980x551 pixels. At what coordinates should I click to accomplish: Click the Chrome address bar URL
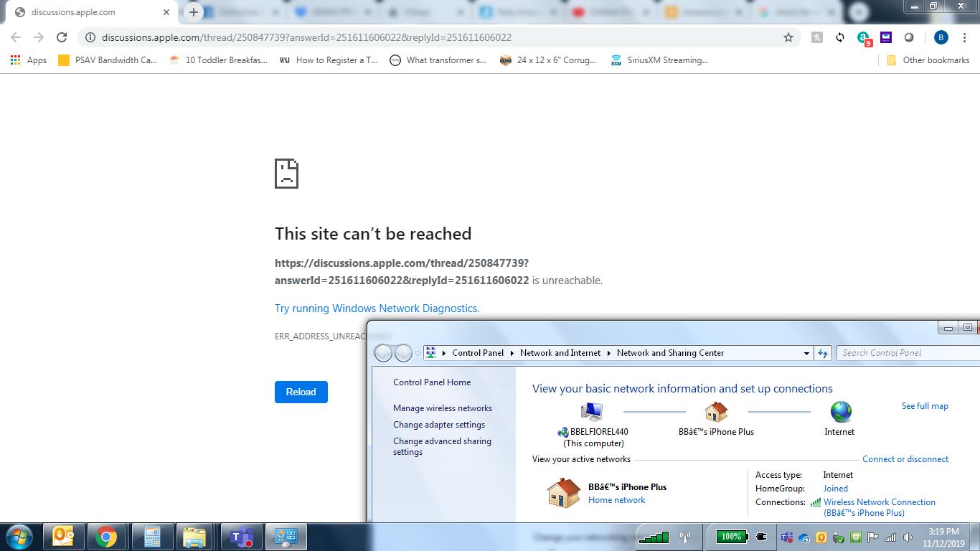306,37
